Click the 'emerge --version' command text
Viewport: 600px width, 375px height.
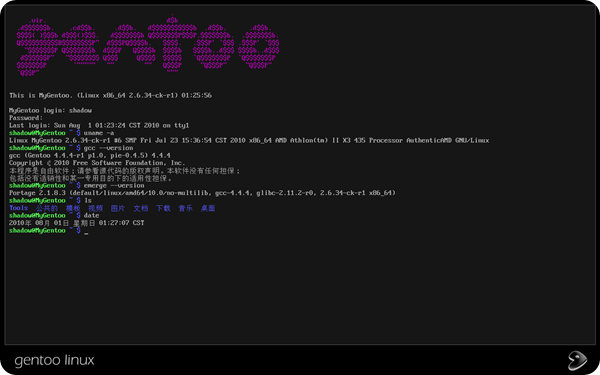[114, 186]
